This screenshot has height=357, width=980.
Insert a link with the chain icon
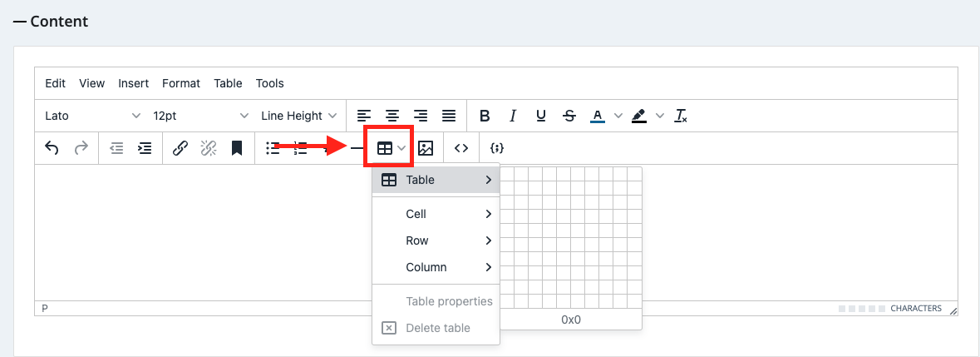pyautogui.click(x=180, y=148)
